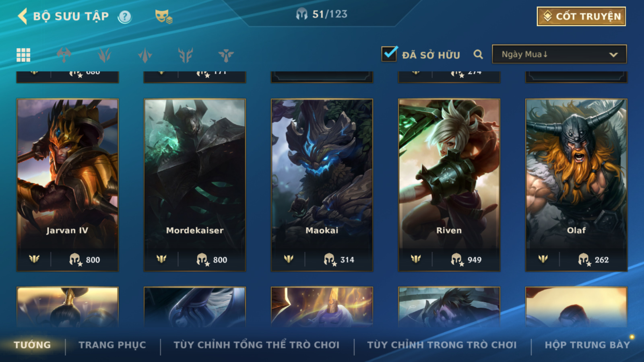644x362 pixels.
Task: Select the Tùy Chỉnh Tổng Thể Trò Chơi tab
Action: 256,345
